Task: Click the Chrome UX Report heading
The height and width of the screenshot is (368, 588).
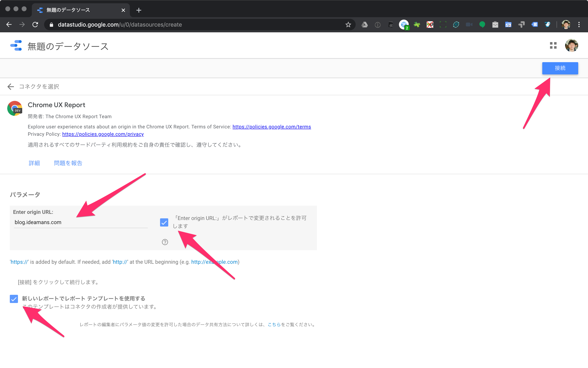Action: pos(56,105)
